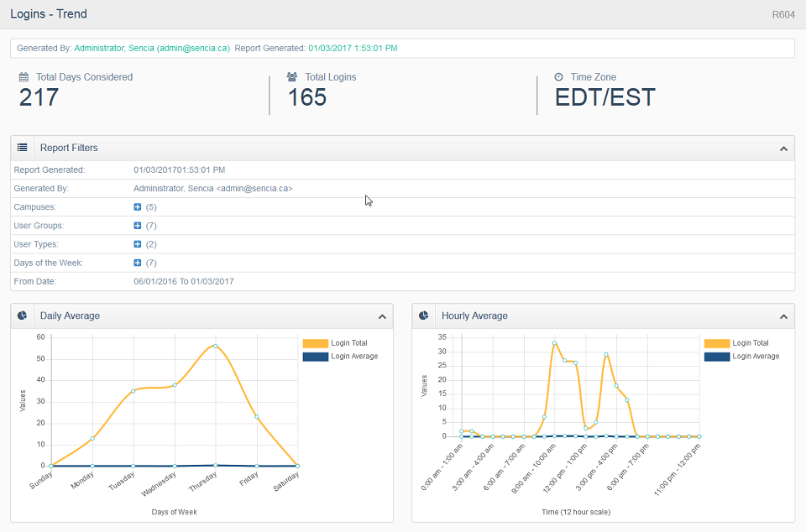
Task: Expand the User Groups plus icon
Action: [x=138, y=226]
